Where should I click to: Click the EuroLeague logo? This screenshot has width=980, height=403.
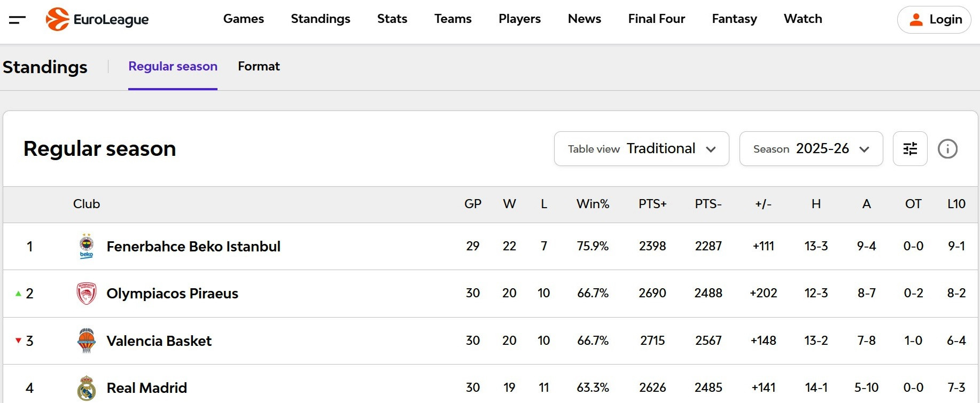click(97, 20)
